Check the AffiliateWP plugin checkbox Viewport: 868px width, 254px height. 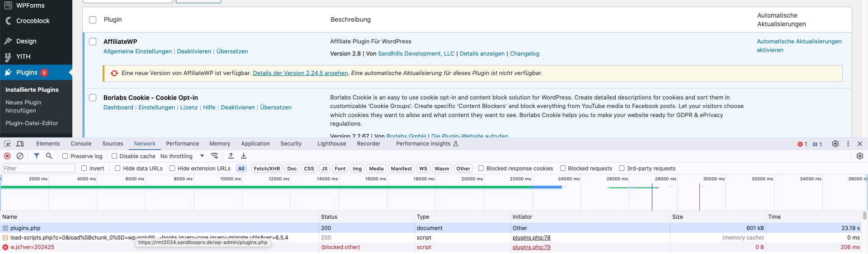[x=93, y=42]
